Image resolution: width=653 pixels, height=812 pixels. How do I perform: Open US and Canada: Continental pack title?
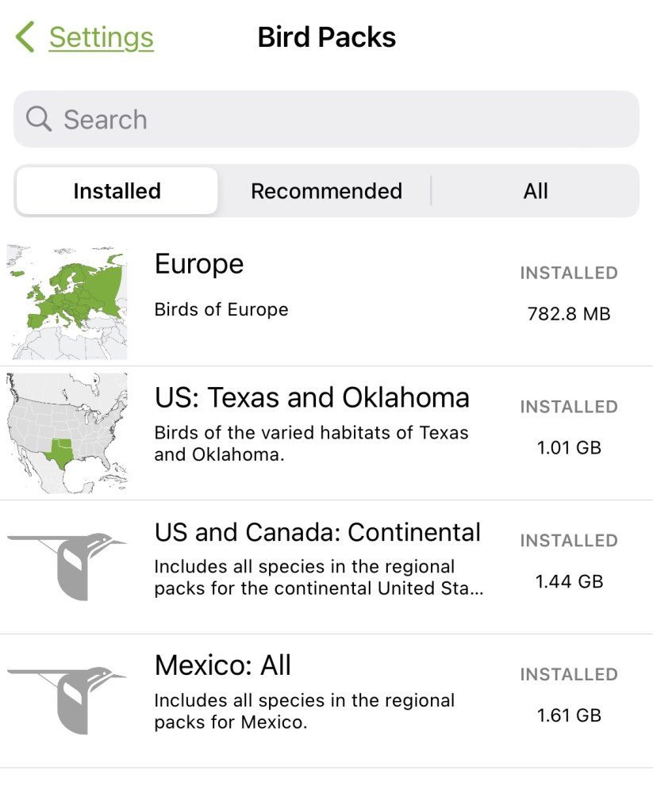coord(317,531)
